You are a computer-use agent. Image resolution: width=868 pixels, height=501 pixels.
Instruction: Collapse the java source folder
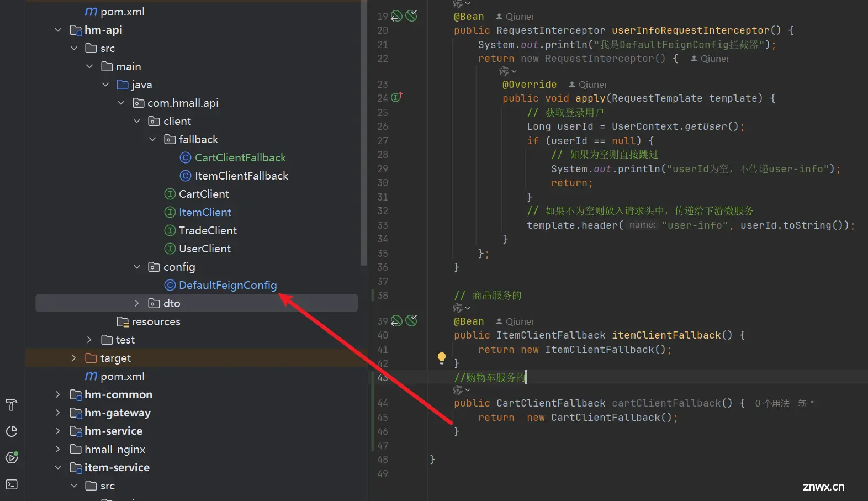(105, 85)
